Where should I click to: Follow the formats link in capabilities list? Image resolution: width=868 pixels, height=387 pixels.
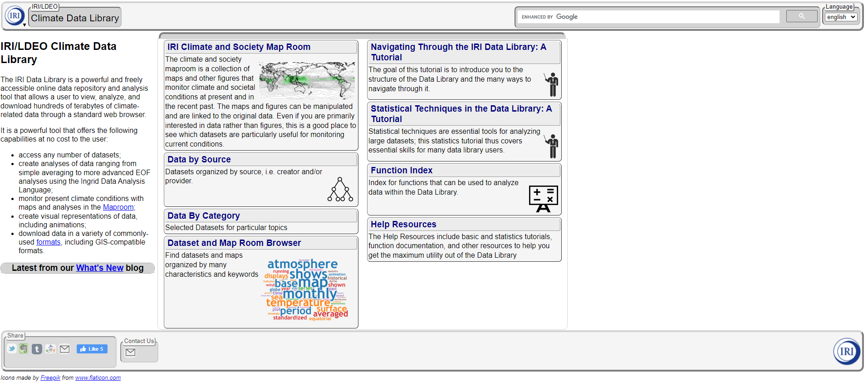[49, 242]
